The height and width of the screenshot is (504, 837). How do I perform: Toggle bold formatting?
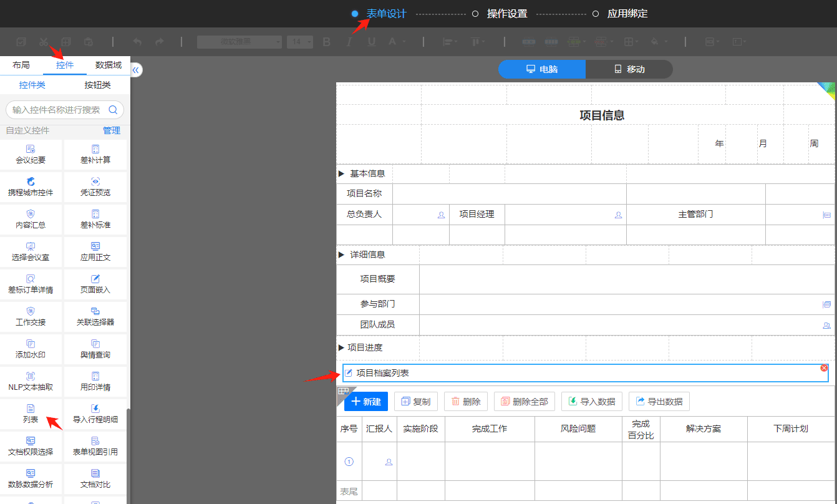coord(326,42)
